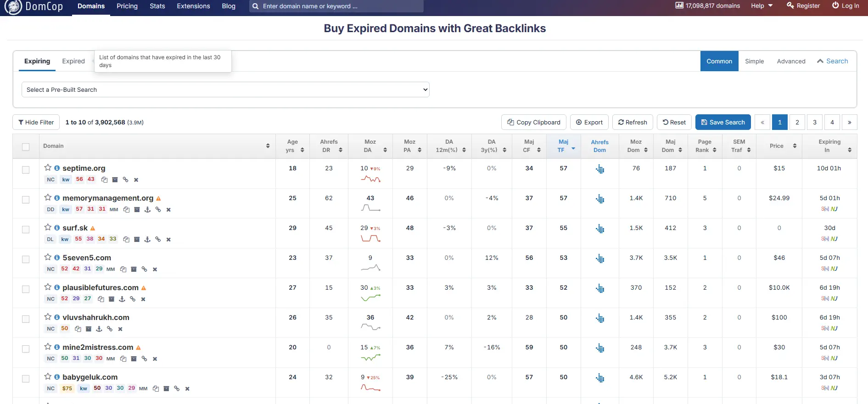Star vluvshahrukh.com as a favorite
The image size is (868, 404).
click(48, 317)
